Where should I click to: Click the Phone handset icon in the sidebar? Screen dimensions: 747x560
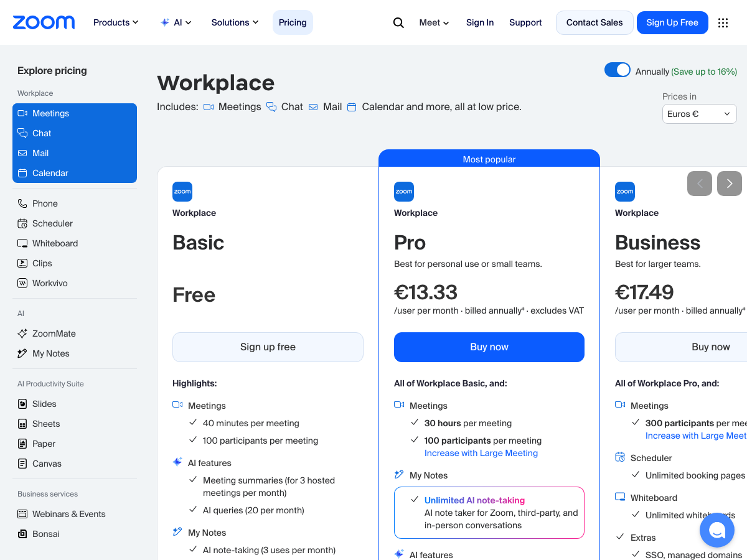point(22,203)
